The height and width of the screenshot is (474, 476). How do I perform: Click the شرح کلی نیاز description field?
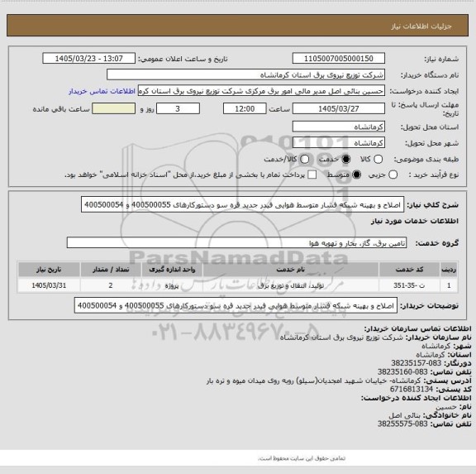(243, 204)
